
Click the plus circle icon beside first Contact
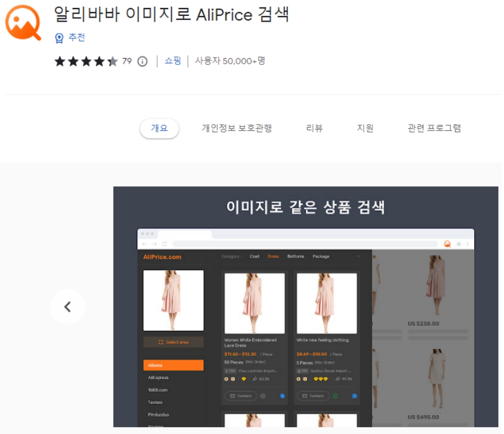263,396
